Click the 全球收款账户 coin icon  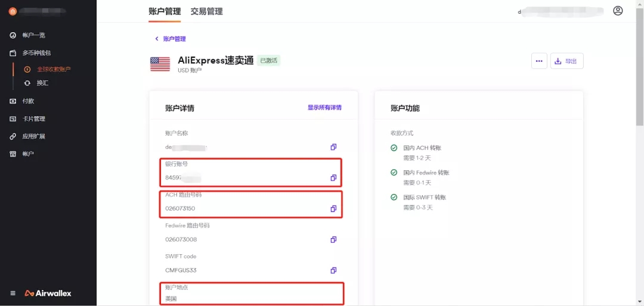click(27, 69)
